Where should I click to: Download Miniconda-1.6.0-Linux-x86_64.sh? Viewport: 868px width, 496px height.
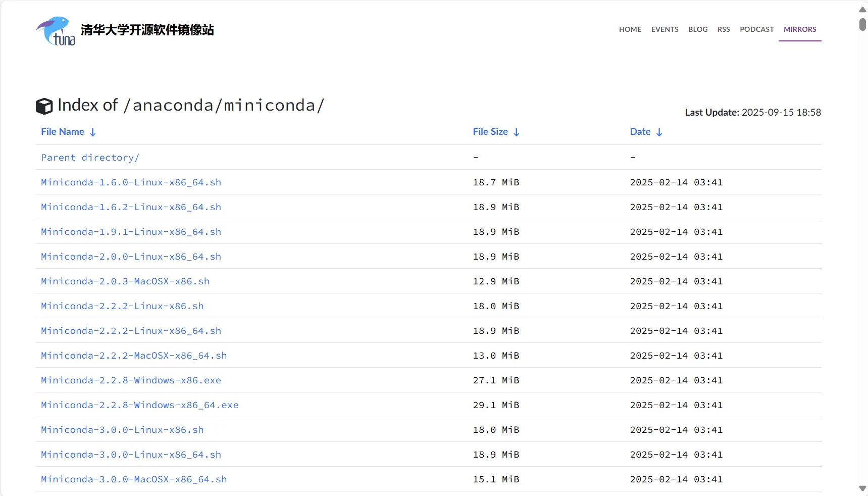[131, 182]
